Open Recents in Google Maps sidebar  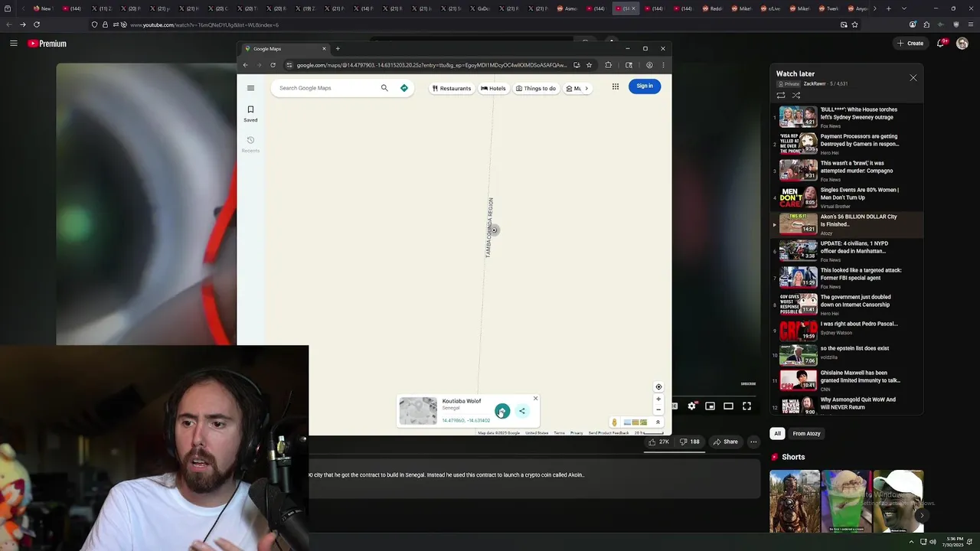point(250,145)
